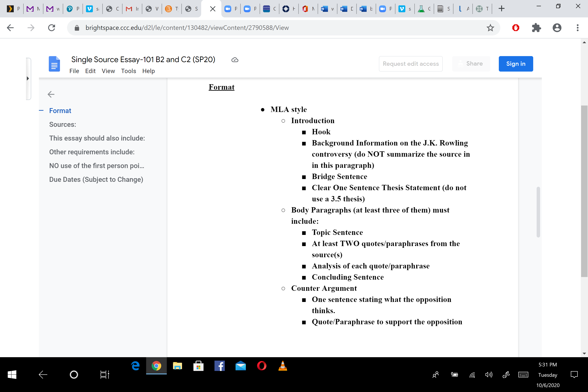Open the View menu
This screenshot has width=588, height=392.
tap(108, 71)
